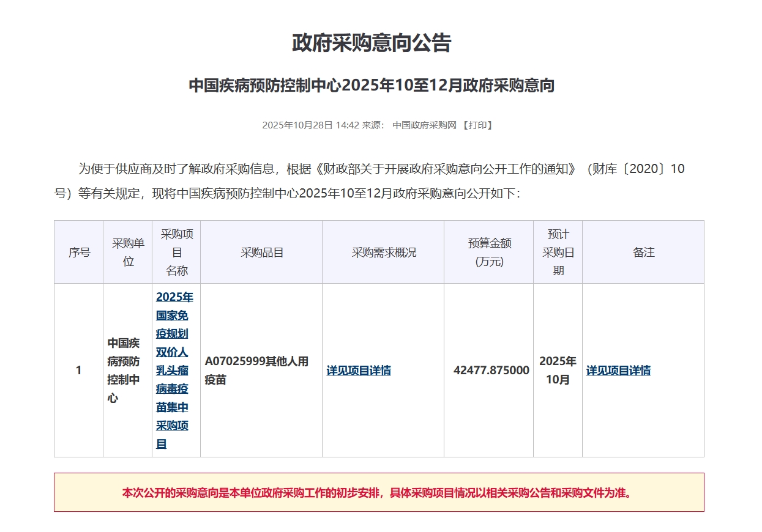Click the row number 1 cell
Viewport: 762px width, 532px height.
[79, 371]
